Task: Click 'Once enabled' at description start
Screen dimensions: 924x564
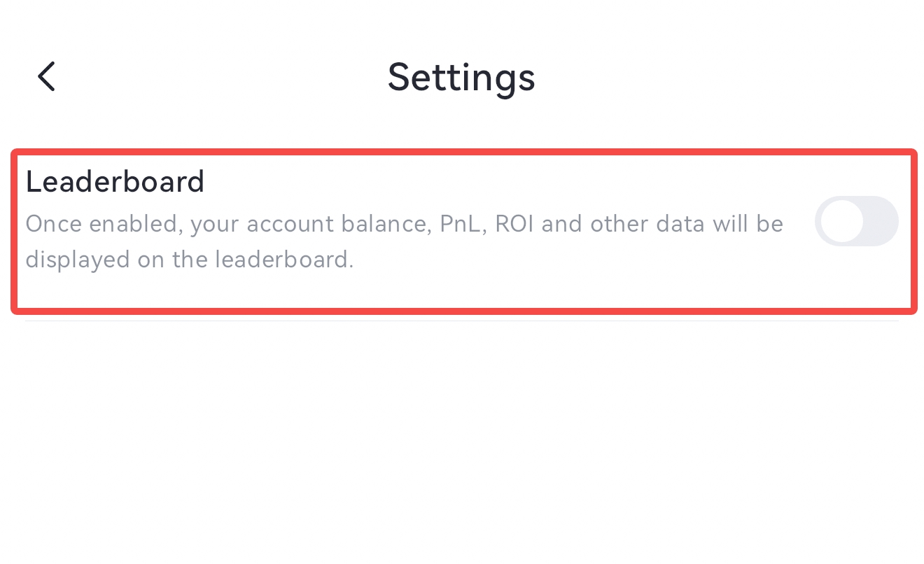Action: point(104,224)
